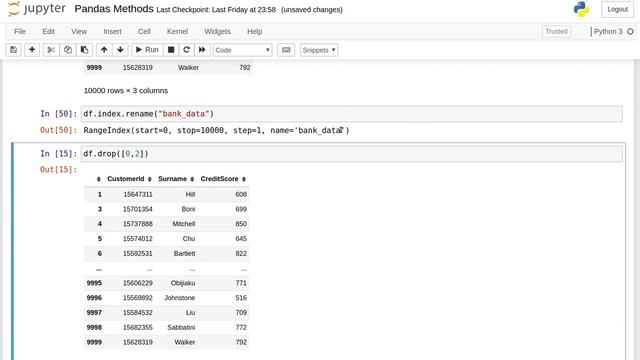Click the surname cell 'Liu'
This screenshot has width=640, height=360.
pos(190,312)
